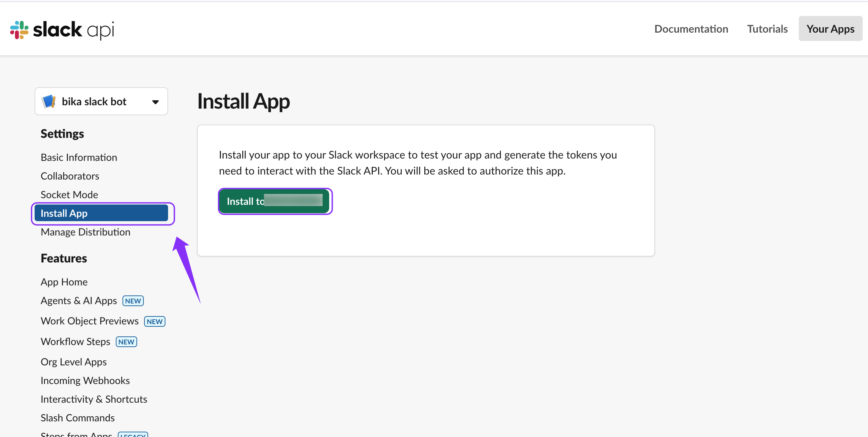Expand the app selector dropdown arrow
The image size is (868, 437).
tap(155, 102)
